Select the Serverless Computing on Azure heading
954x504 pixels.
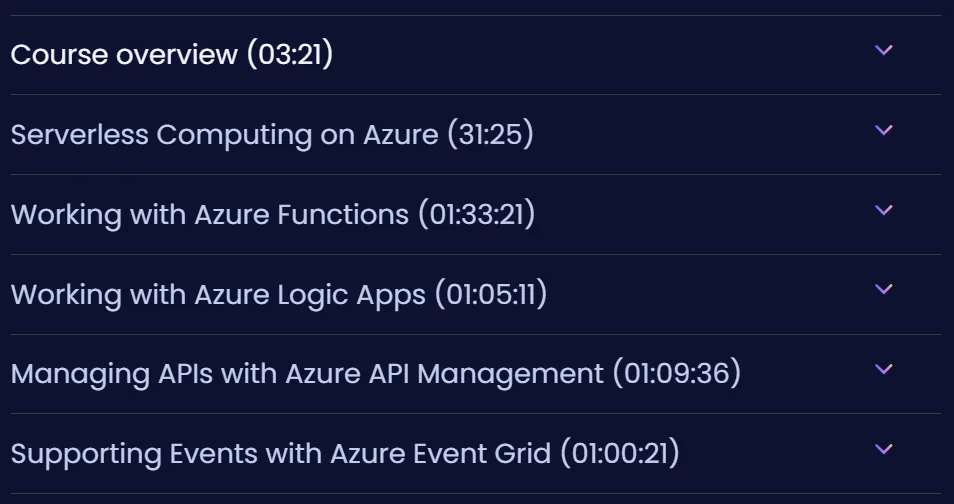(x=225, y=135)
